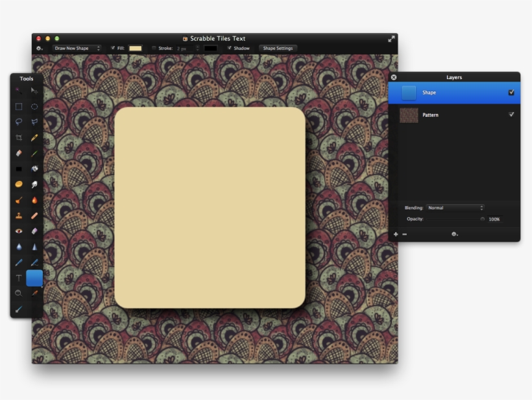
Task: Open the Layers panel gear menu
Action: [454, 234]
